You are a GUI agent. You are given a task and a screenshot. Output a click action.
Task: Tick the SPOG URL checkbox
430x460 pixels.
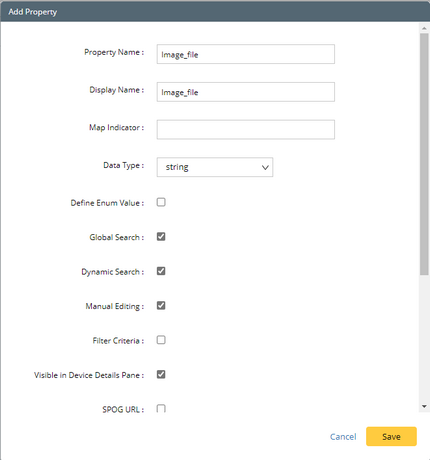(161, 409)
